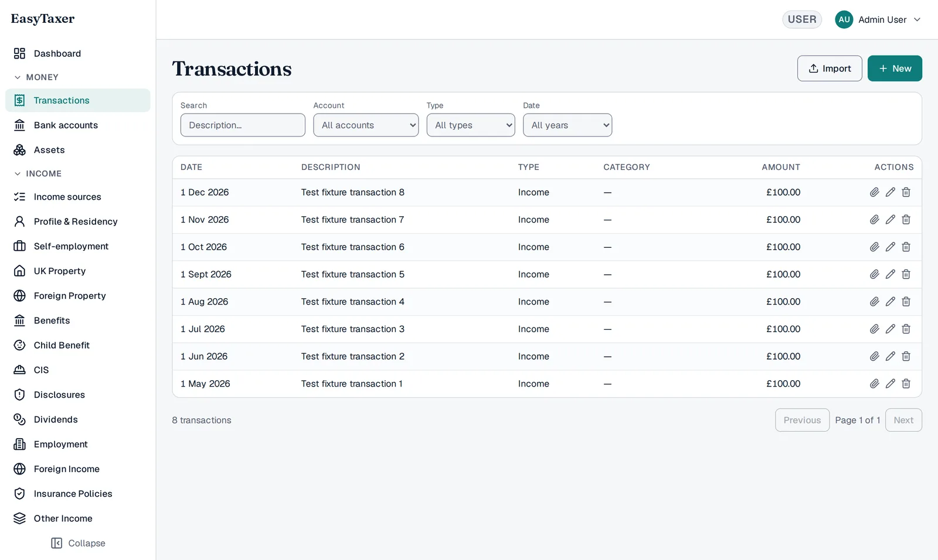This screenshot has width=938, height=560.
Task: Click the Next page button
Action: tap(903, 420)
